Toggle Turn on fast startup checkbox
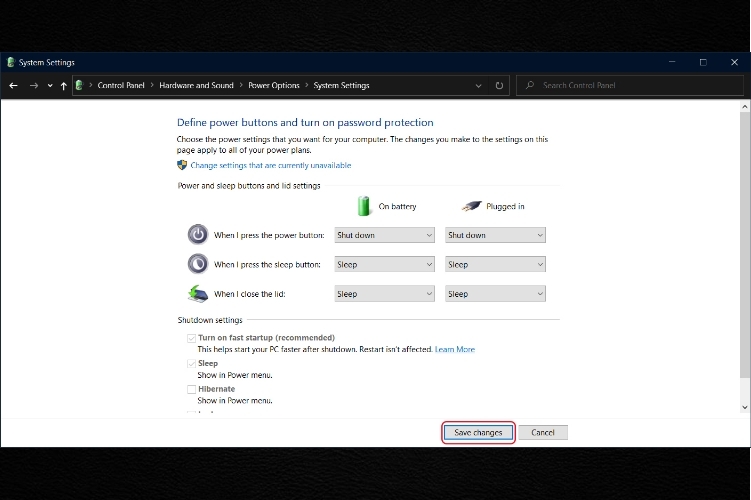751x500 pixels. point(192,338)
